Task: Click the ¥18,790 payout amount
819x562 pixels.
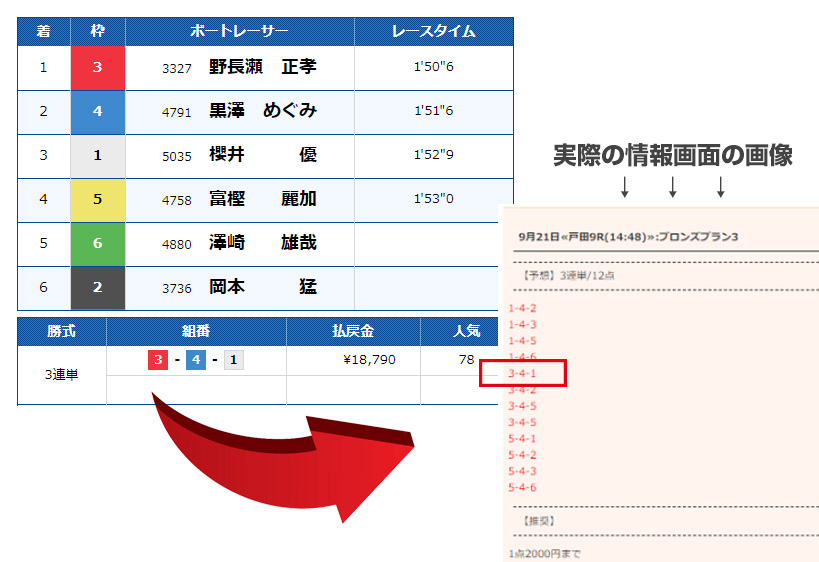Action: click(369, 360)
